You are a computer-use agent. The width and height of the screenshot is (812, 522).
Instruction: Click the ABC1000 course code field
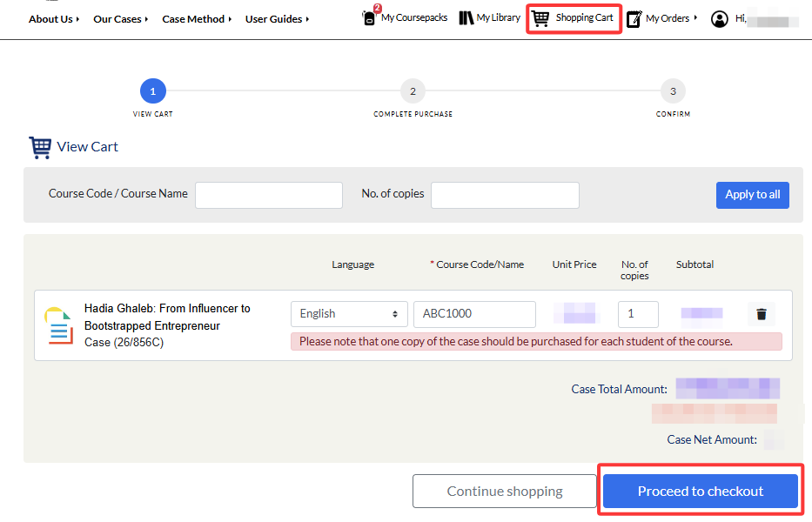point(474,314)
